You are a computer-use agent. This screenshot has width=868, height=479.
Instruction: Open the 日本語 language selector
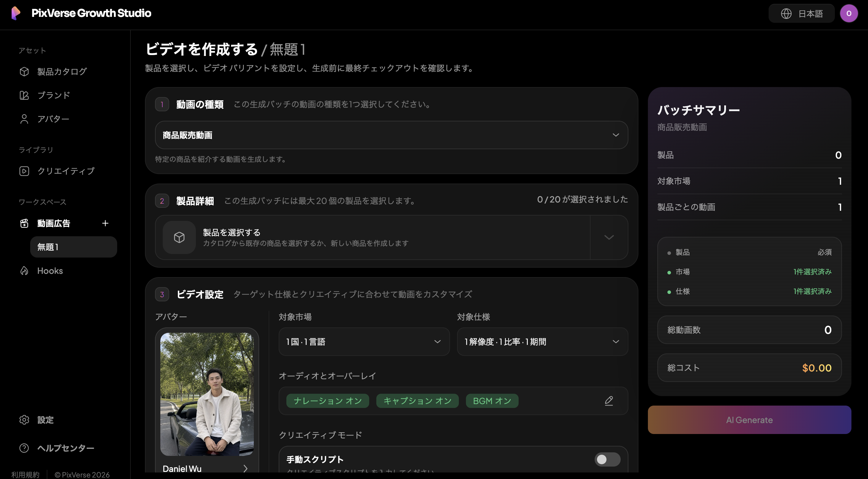pos(801,14)
